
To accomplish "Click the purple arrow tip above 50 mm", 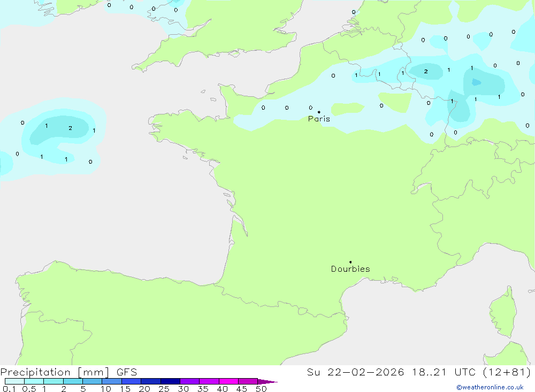I will (x=267, y=382).
